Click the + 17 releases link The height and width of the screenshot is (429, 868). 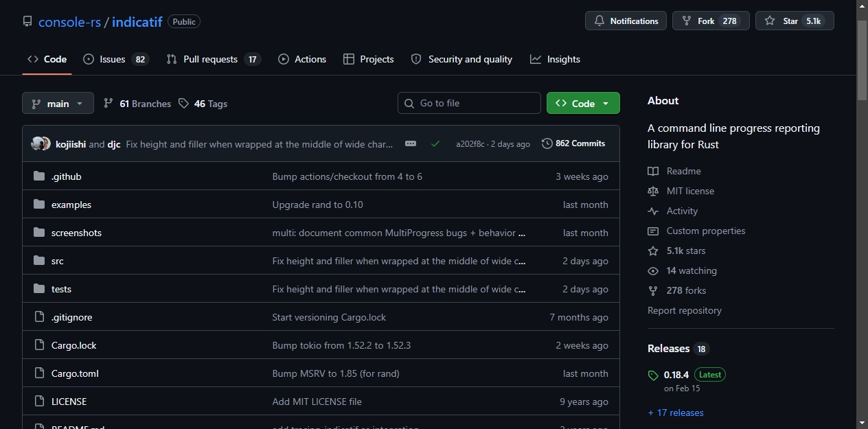point(676,413)
